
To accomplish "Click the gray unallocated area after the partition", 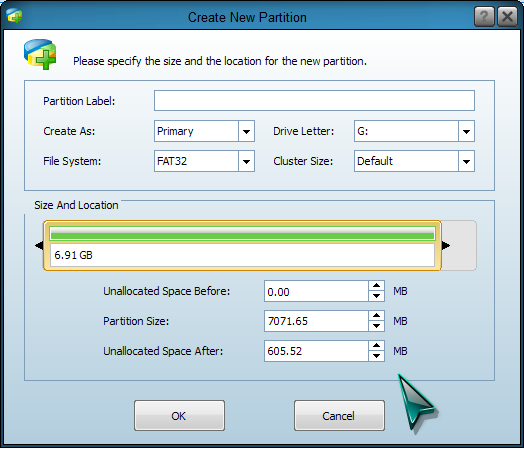I will (459, 246).
